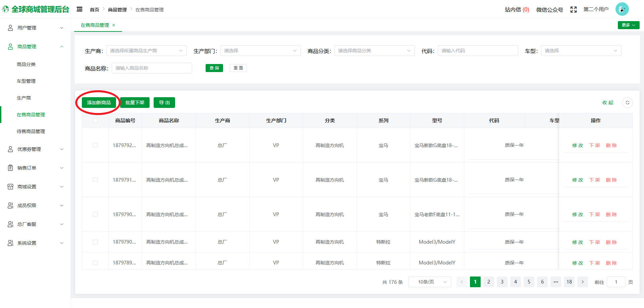644x308 pixels.
Task: Open the 生产商 manufacturer dropdown
Action: pos(146,51)
